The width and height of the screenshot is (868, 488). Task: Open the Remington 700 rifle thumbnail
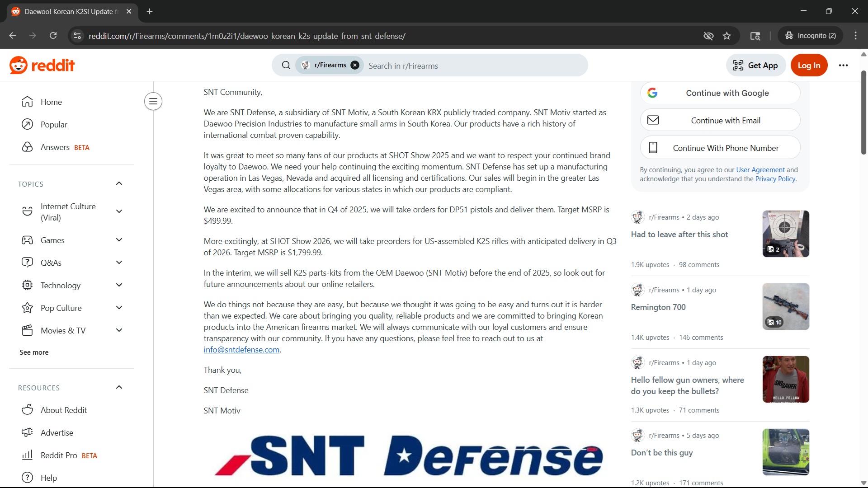[x=786, y=306]
